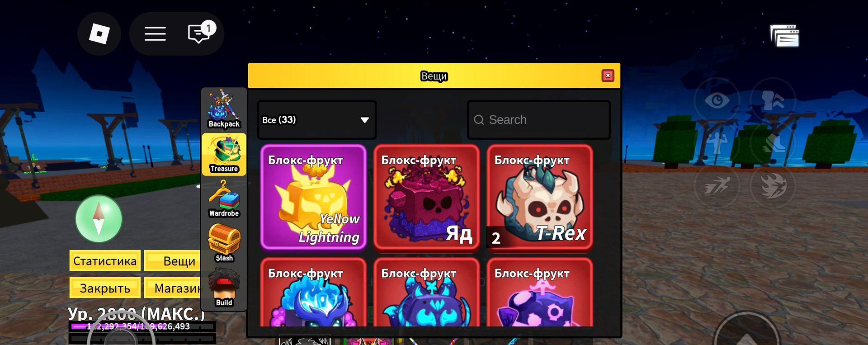The height and width of the screenshot is (345, 868).
Task: Open the Roblox logo menu
Action: (99, 34)
